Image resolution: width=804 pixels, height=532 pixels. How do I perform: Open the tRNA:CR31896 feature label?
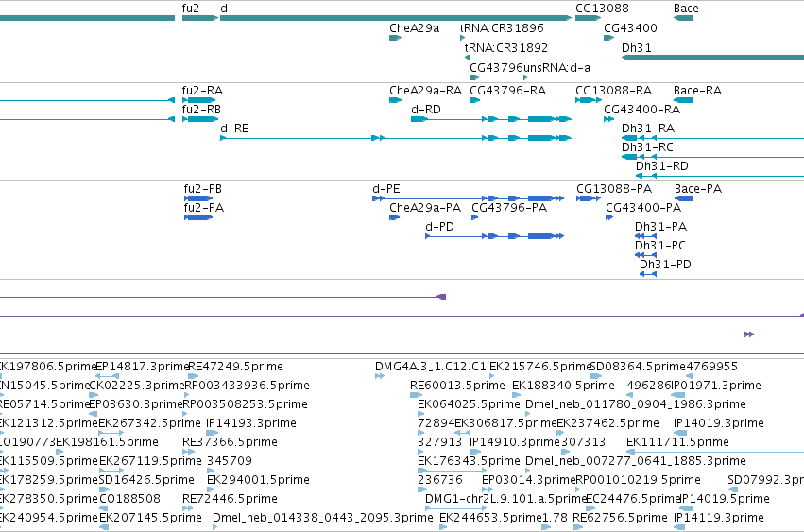(502, 28)
